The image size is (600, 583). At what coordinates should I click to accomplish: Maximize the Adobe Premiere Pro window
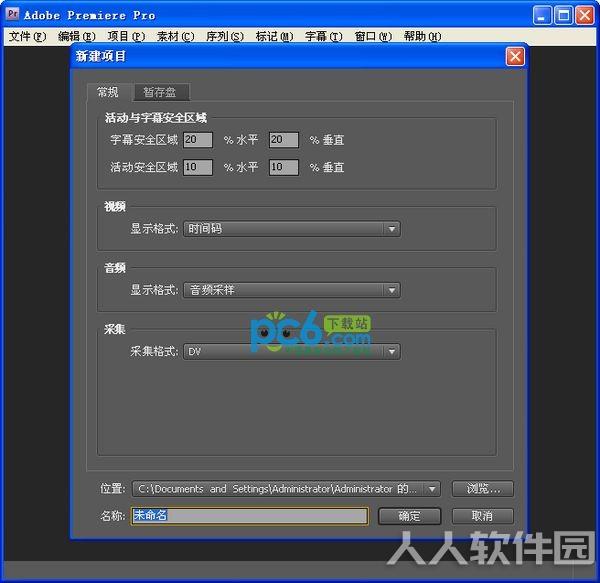coord(563,16)
